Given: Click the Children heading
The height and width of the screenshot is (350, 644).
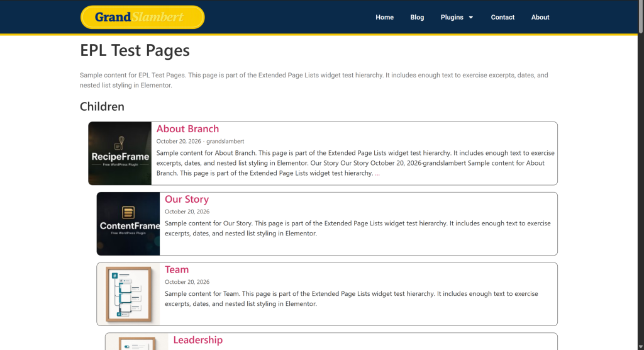Looking at the screenshot, I should [102, 106].
